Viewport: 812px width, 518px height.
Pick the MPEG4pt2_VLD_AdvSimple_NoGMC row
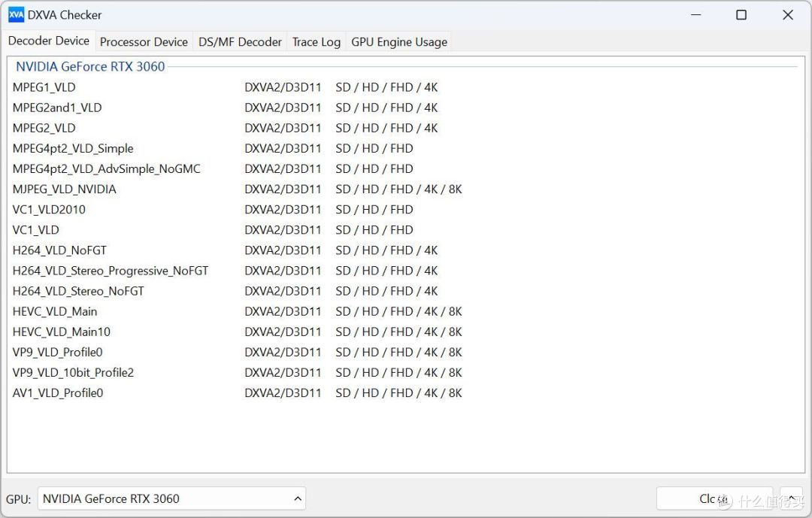click(107, 169)
